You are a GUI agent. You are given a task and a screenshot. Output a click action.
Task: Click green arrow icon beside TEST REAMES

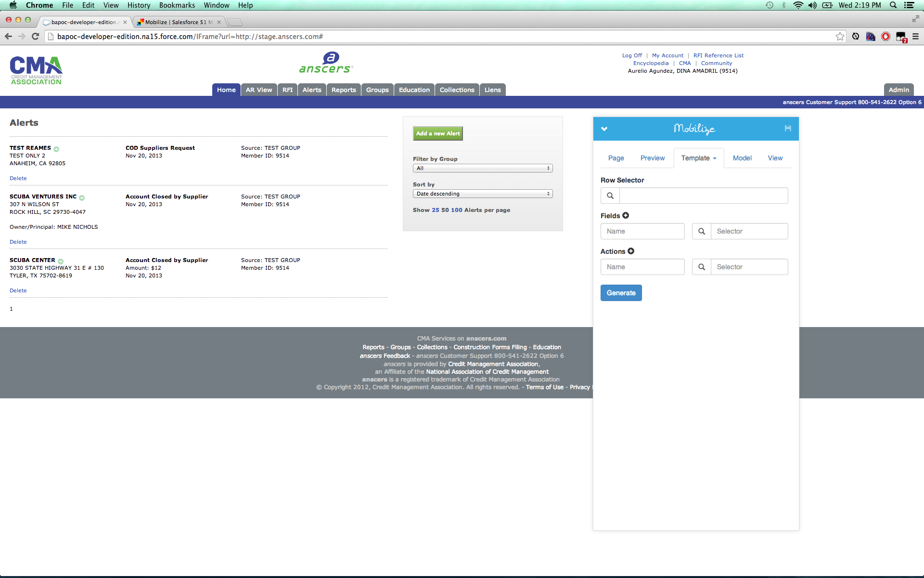[x=56, y=149]
